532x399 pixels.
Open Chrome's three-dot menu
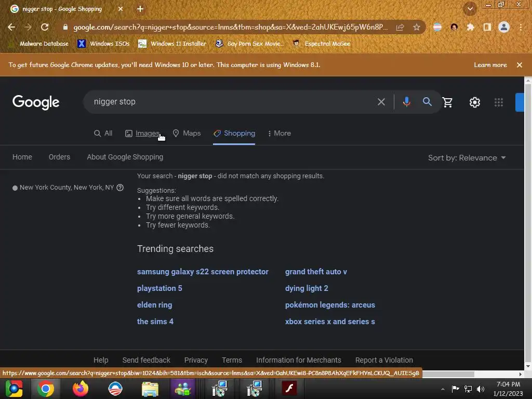[x=521, y=27]
